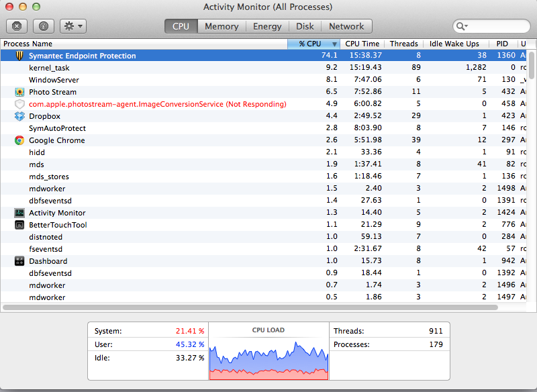
Task: Select the fseventsd process row
Action: pos(264,249)
